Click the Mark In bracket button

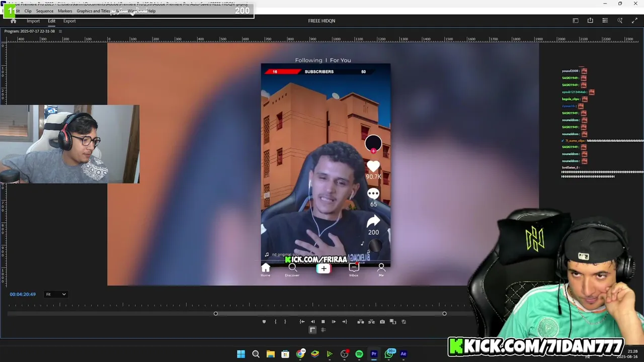click(x=275, y=322)
